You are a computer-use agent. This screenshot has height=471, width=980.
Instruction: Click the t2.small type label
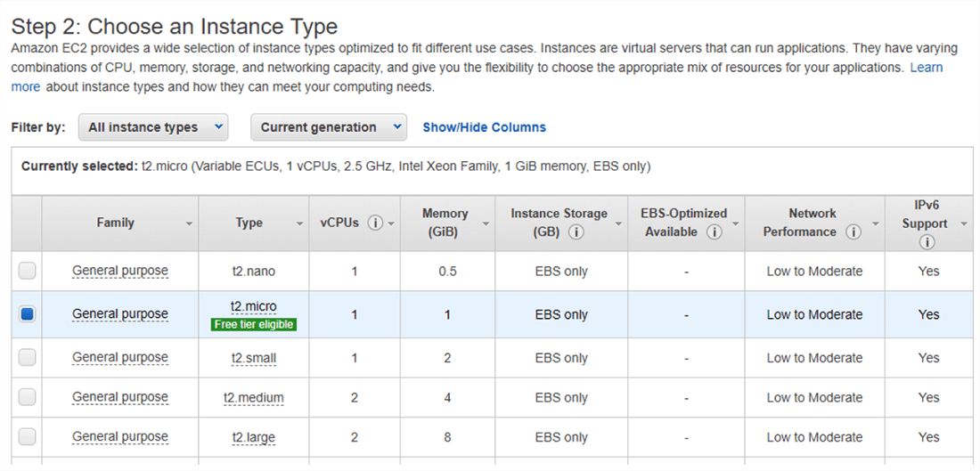click(x=254, y=358)
